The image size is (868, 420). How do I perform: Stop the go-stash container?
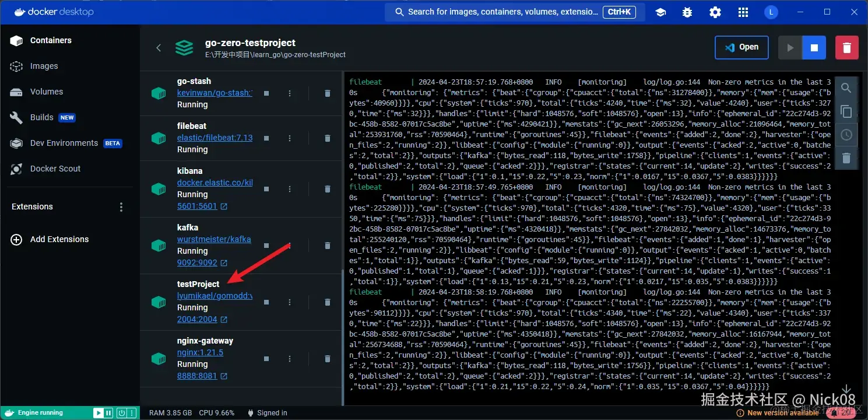(x=266, y=93)
